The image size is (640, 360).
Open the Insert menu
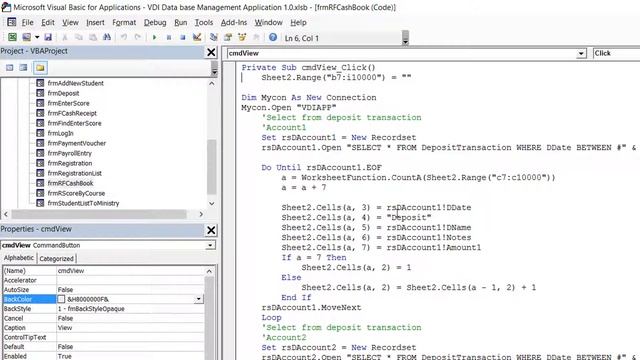(x=95, y=22)
